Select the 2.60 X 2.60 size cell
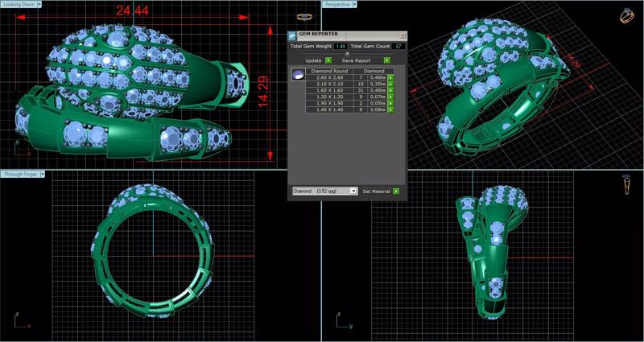 click(x=329, y=77)
